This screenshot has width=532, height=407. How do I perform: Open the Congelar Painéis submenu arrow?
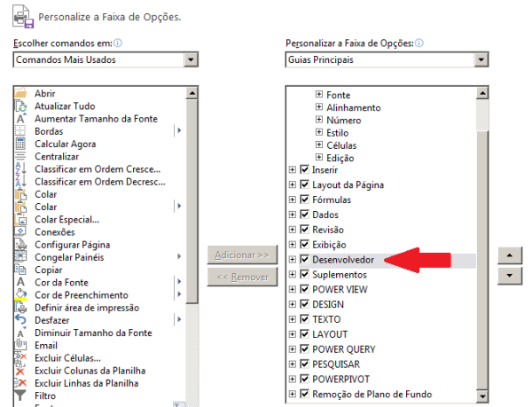point(179,256)
